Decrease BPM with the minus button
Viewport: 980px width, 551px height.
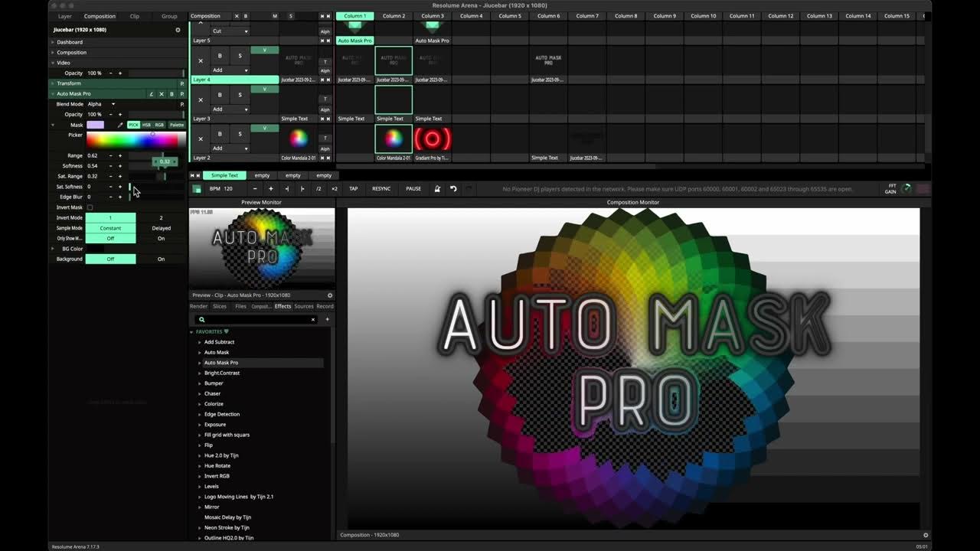pyautogui.click(x=255, y=188)
